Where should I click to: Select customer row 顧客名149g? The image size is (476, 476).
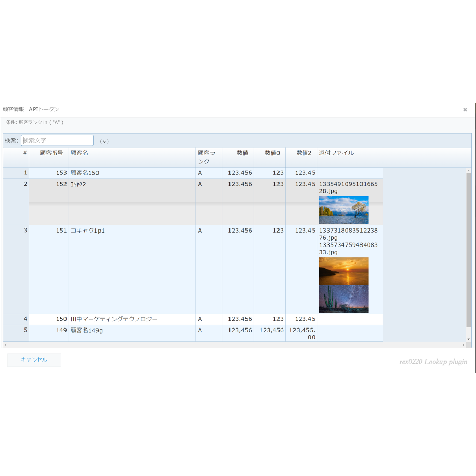(x=193, y=333)
